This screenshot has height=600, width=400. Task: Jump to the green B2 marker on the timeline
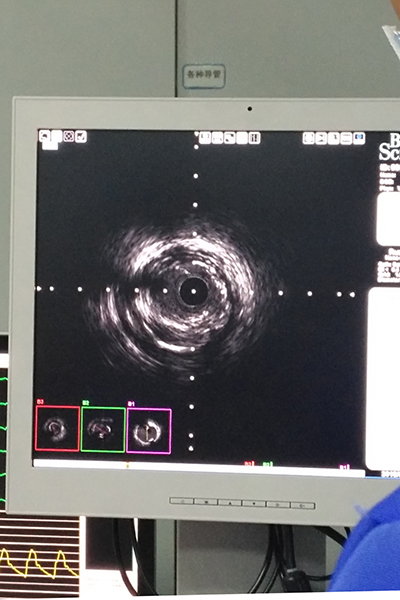click(x=268, y=464)
